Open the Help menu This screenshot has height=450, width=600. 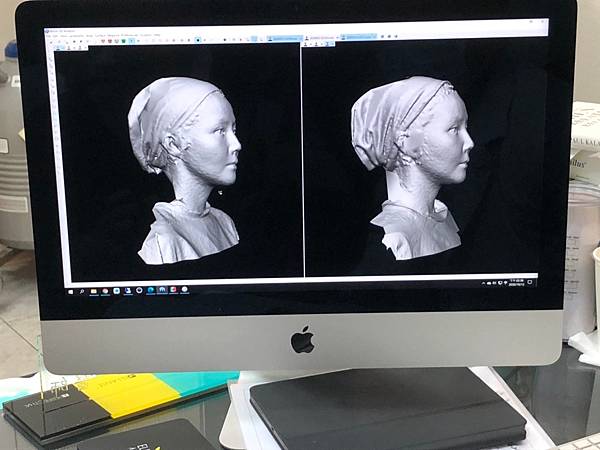click(x=157, y=35)
